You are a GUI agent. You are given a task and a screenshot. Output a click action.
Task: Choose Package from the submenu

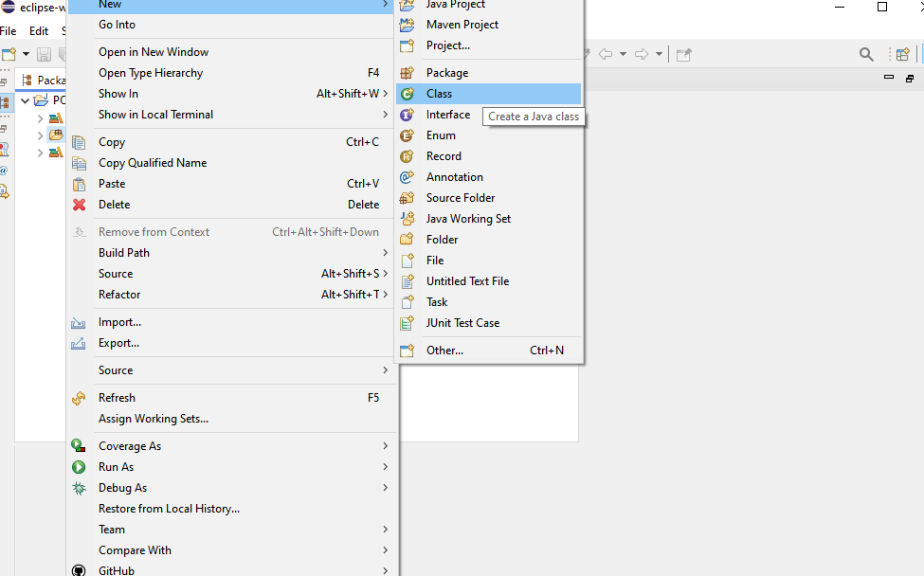(488, 73)
